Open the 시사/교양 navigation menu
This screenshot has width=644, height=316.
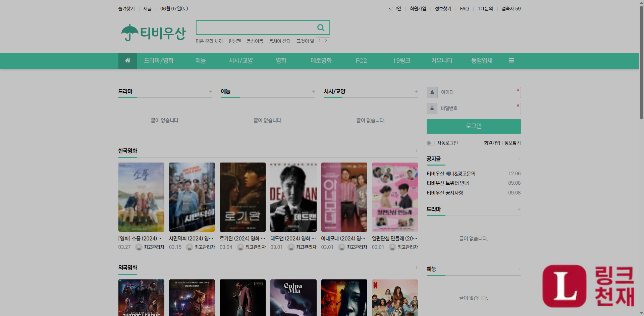click(x=241, y=61)
